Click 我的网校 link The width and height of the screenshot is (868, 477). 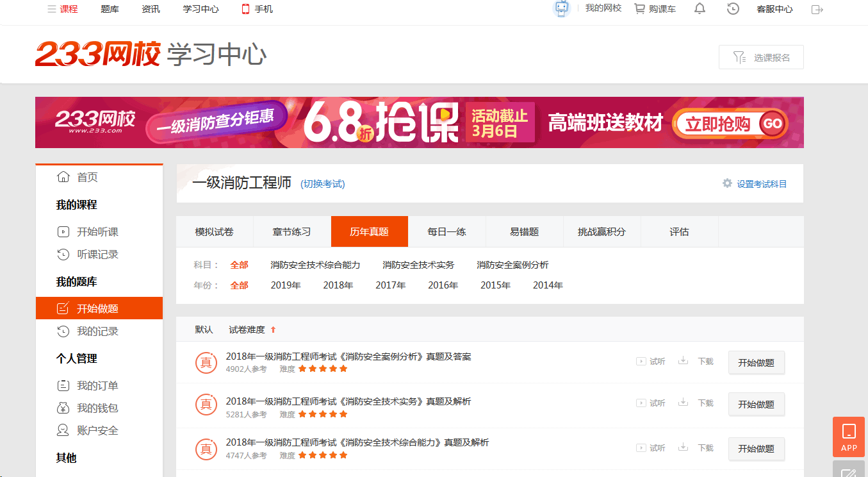(603, 8)
